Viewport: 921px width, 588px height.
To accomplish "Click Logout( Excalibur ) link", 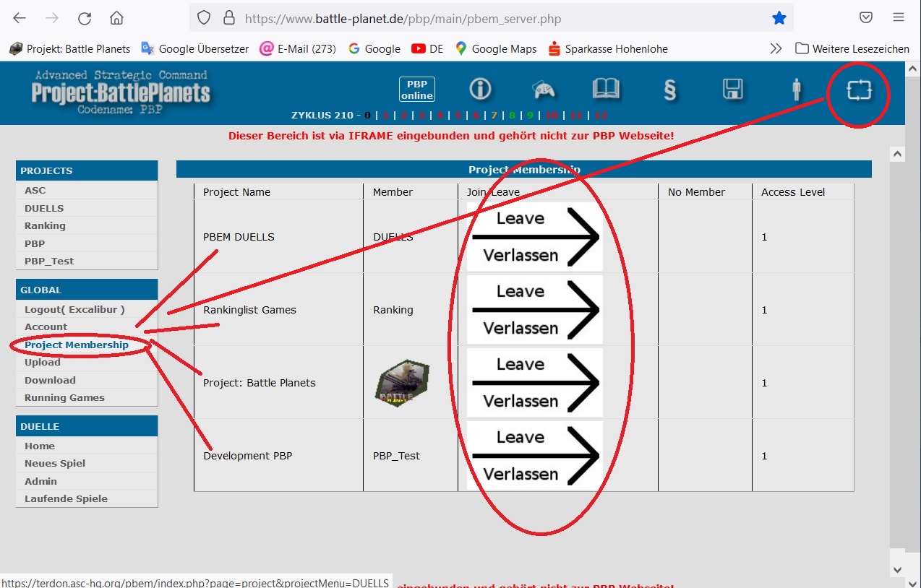I will point(74,309).
